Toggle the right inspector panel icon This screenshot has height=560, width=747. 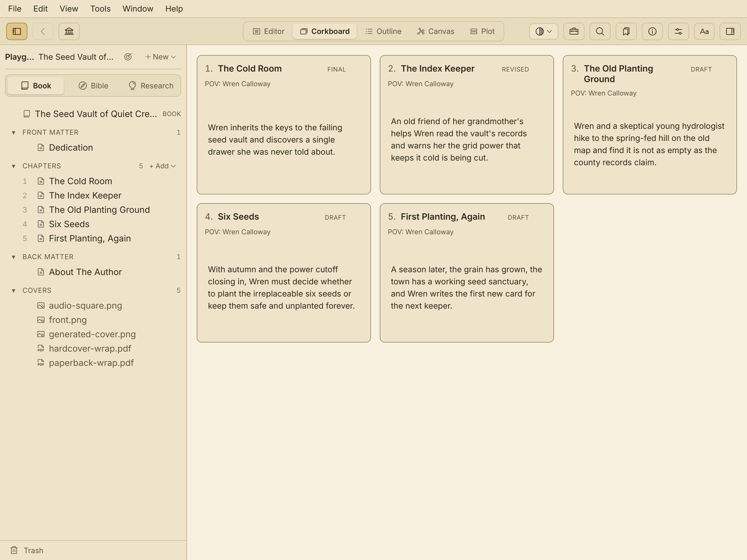tap(730, 31)
